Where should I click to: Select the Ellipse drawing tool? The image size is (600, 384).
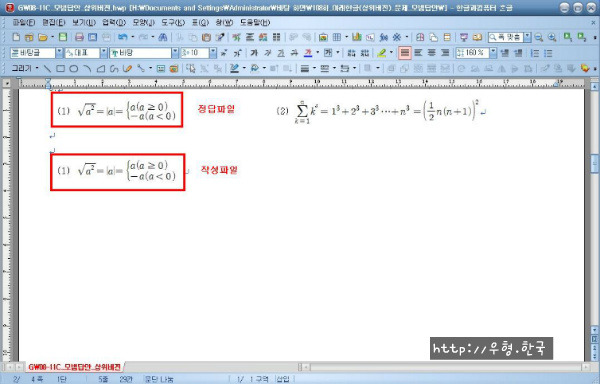(74, 68)
